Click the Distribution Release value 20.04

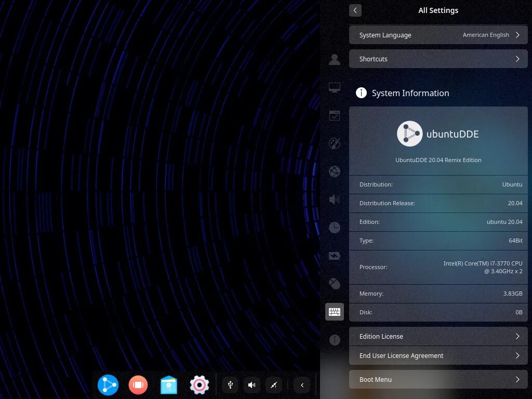515,203
